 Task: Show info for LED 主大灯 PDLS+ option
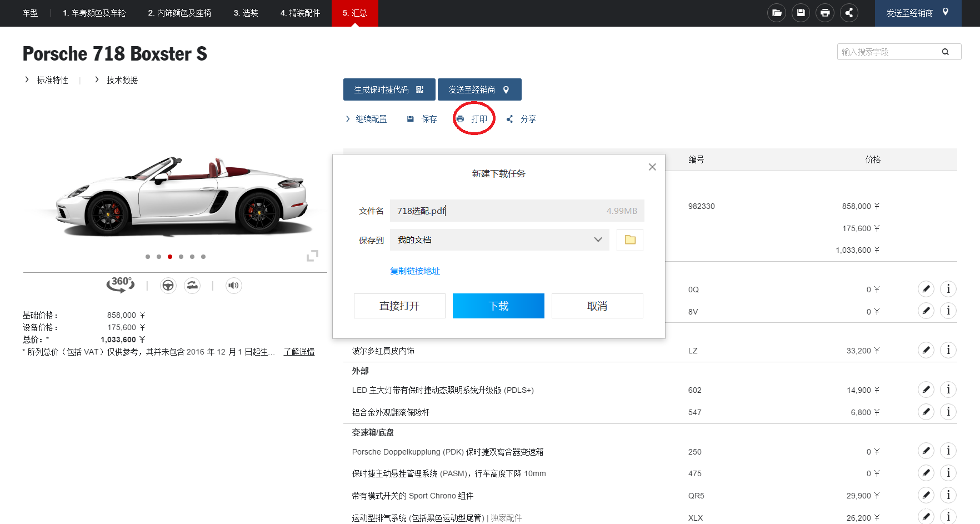(948, 390)
